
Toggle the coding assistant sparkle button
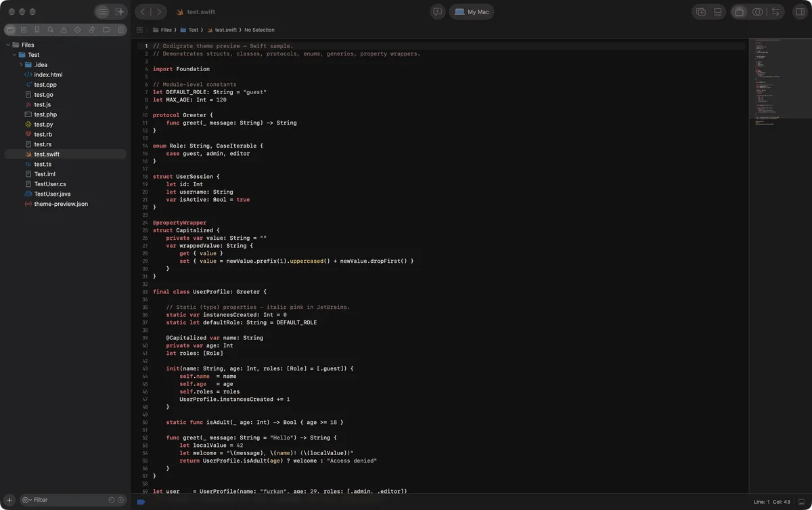pos(119,12)
